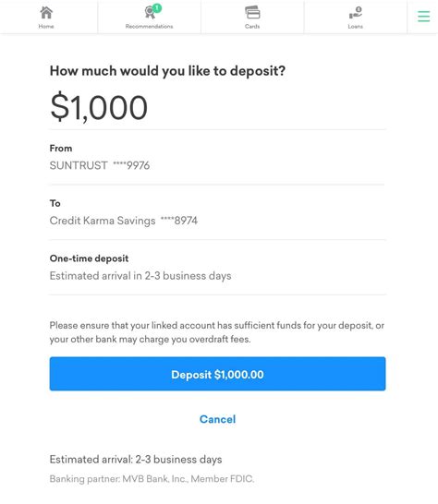Select the Home tab label
The image size is (438, 504).
click(46, 27)
